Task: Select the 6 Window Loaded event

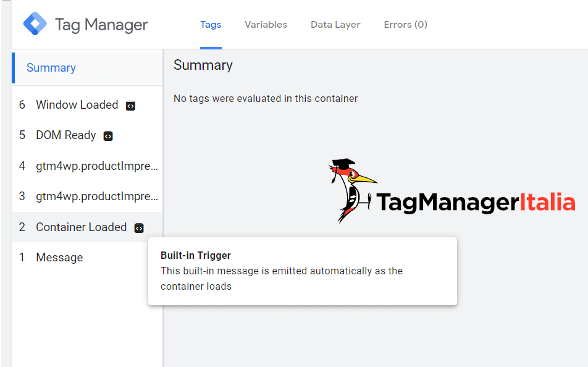Action: (87, 104)
